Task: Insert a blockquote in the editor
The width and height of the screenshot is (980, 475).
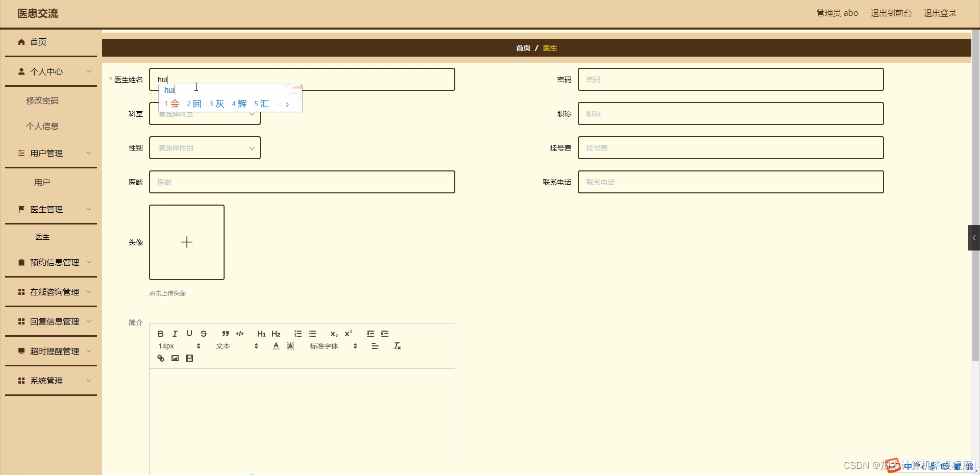Action: click(226, 334)
